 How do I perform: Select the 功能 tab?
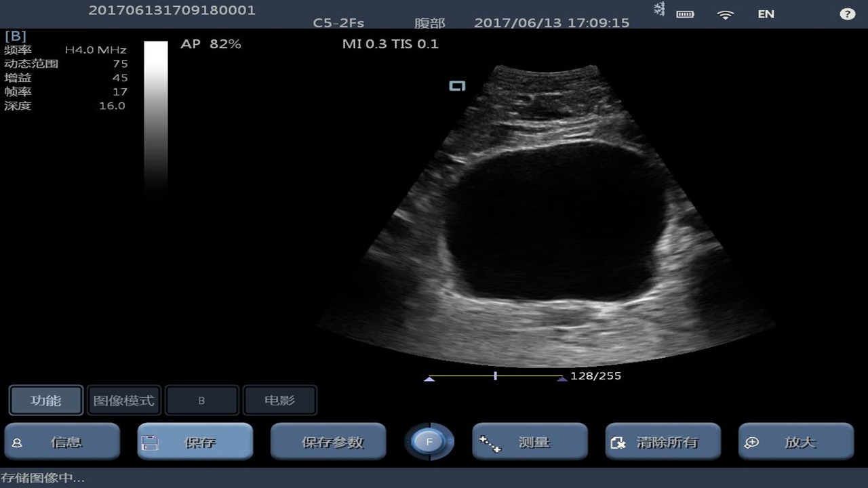(46, 401)
